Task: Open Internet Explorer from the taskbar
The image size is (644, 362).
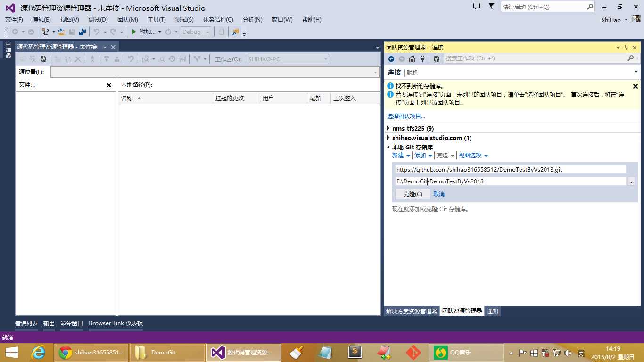Action: [38, 353]
